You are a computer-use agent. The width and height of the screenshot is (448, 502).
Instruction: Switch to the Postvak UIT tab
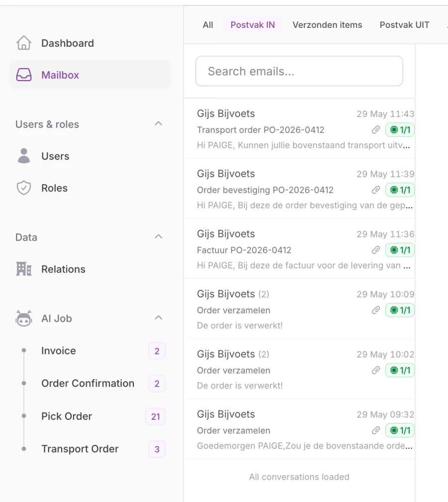coord(404,25)
